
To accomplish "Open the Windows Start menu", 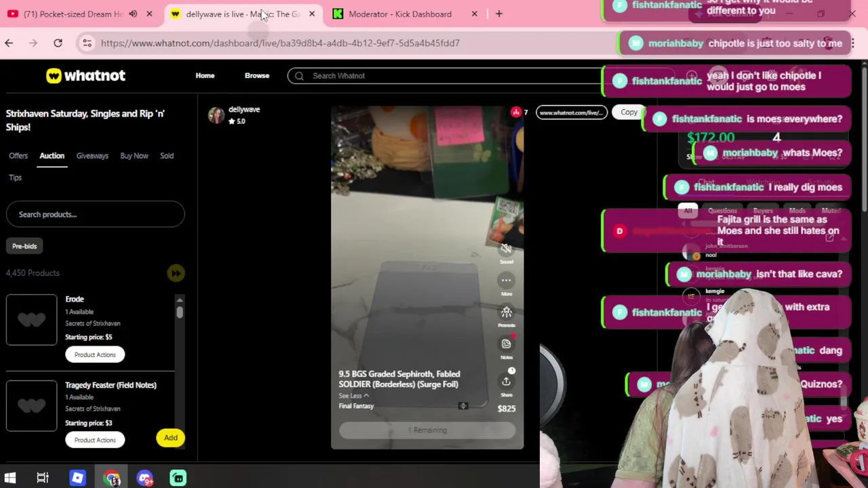I will [10, 479].
